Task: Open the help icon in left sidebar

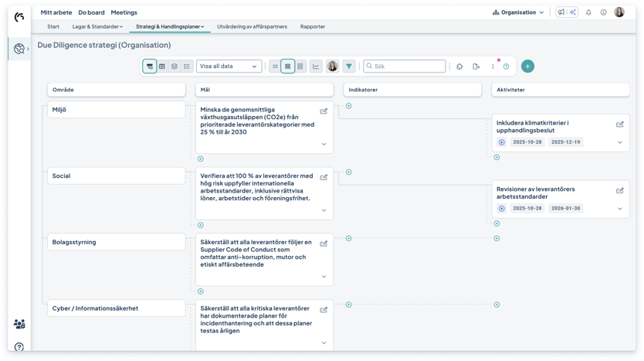Action: pos(19,347)
